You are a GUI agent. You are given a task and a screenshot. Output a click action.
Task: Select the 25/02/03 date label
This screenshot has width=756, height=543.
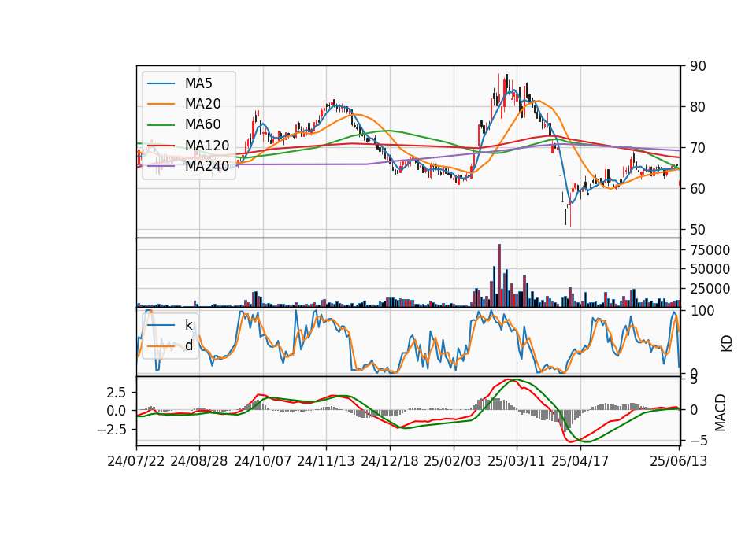click(453, 461)
